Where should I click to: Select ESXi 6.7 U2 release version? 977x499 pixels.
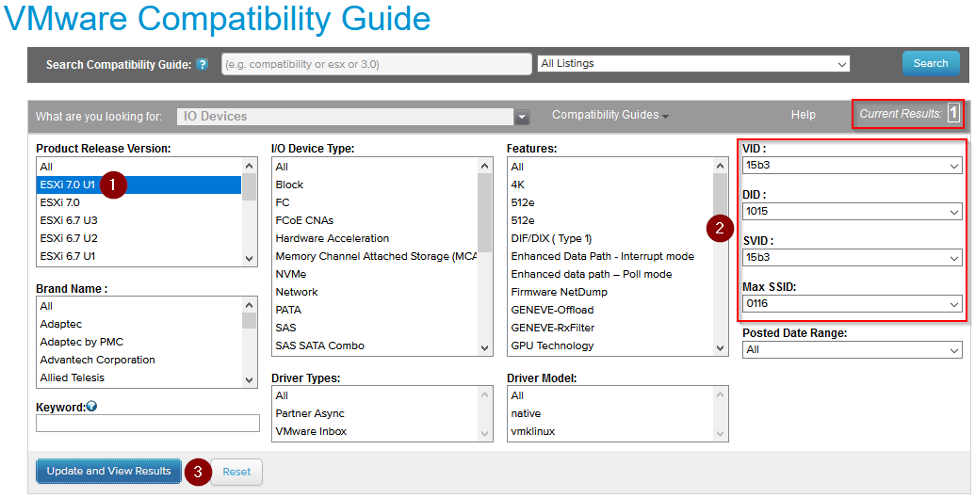(139, 239)
